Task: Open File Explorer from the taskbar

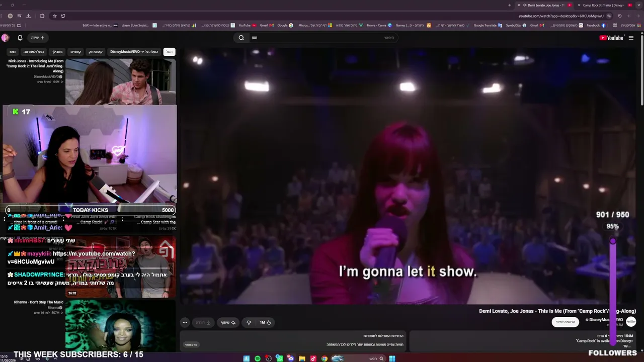Action: pyautogui.click(x=302, y=358)
